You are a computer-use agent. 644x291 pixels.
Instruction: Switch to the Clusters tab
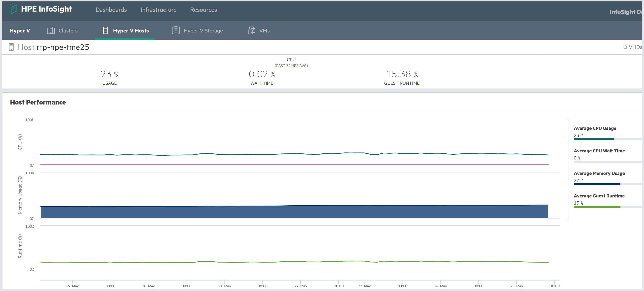[x=62, y=30]
